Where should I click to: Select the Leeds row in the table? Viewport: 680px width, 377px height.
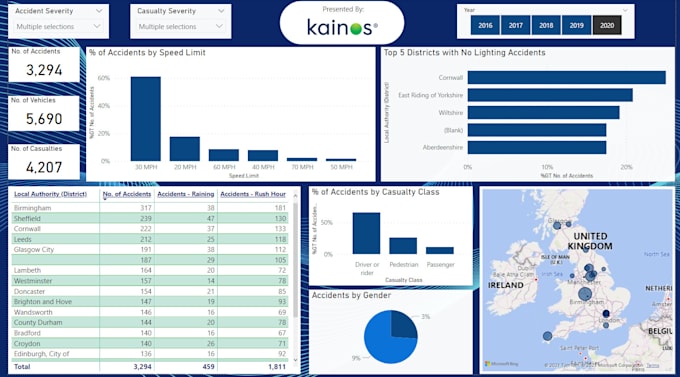coord(150,239)
